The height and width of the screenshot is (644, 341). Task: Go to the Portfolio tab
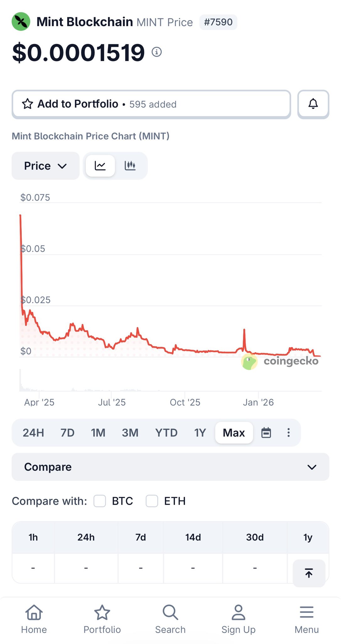tap(102, 619)
